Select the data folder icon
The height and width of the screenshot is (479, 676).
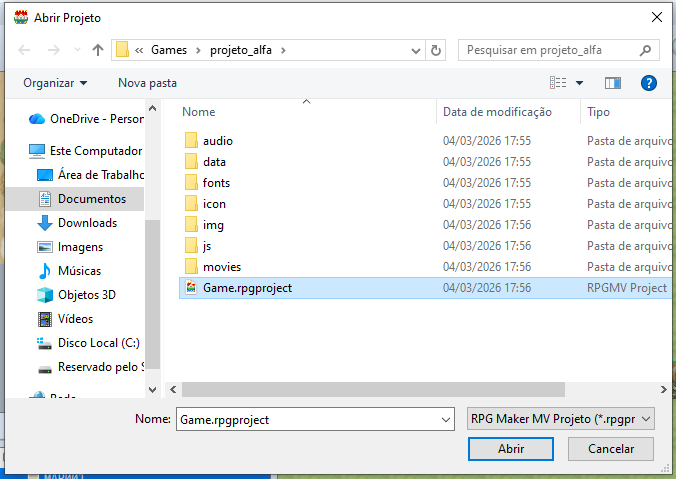click(191, 162)
